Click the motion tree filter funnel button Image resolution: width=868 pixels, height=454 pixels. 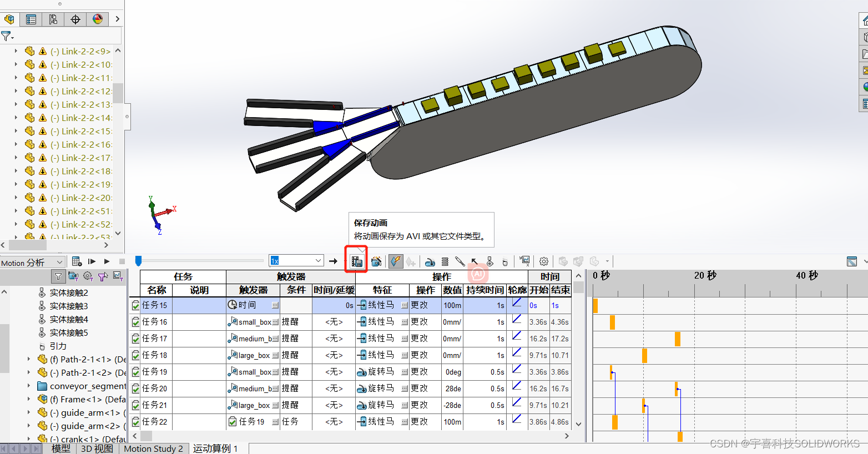58,276
